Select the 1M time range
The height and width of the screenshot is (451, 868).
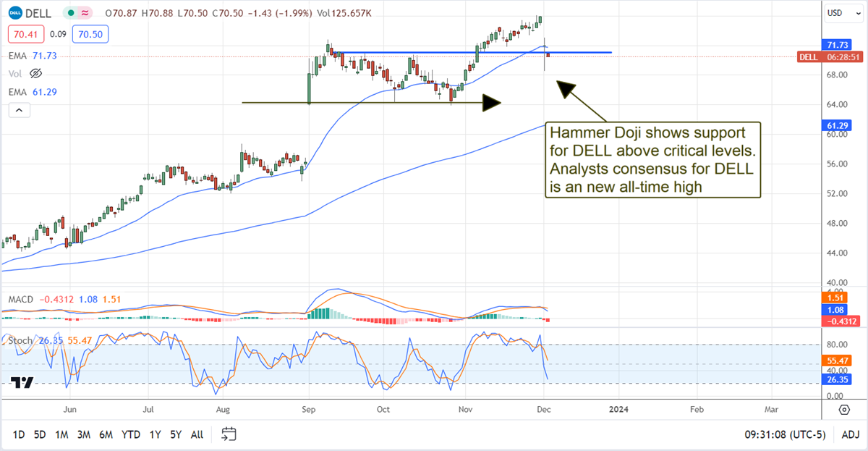61,434
